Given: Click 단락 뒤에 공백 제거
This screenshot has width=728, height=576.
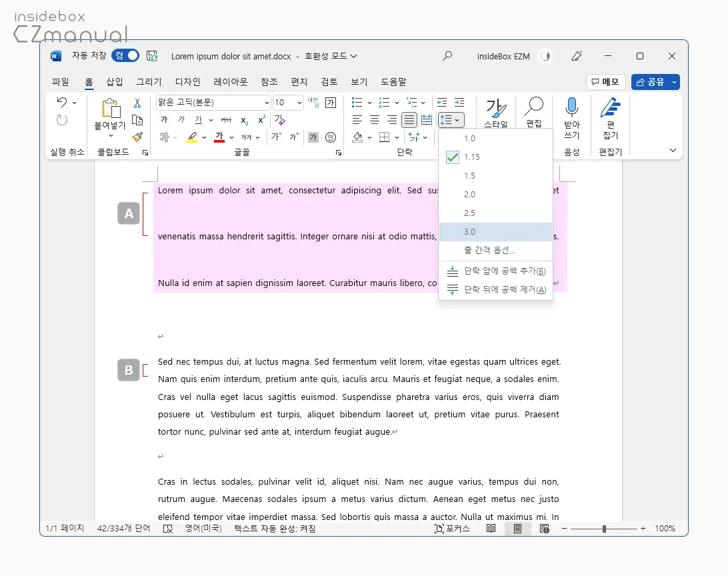Looking at the screenshot, I should [495, 289].
